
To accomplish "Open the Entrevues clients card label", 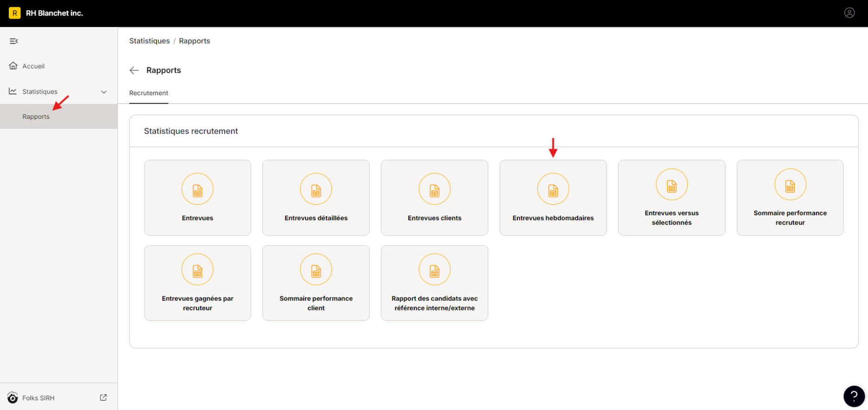I will pyautogui.click(x=435, y=218).
